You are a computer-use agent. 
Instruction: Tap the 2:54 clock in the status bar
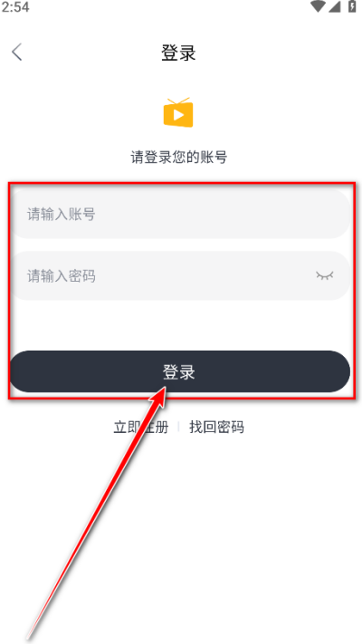pos(14,7)
